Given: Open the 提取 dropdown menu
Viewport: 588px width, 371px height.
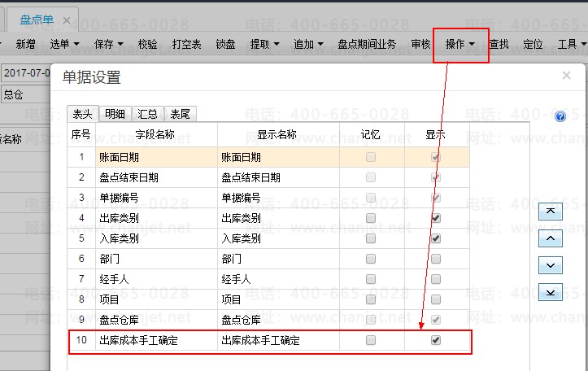Looking at the screenshot, I should [x=264, y=44].
